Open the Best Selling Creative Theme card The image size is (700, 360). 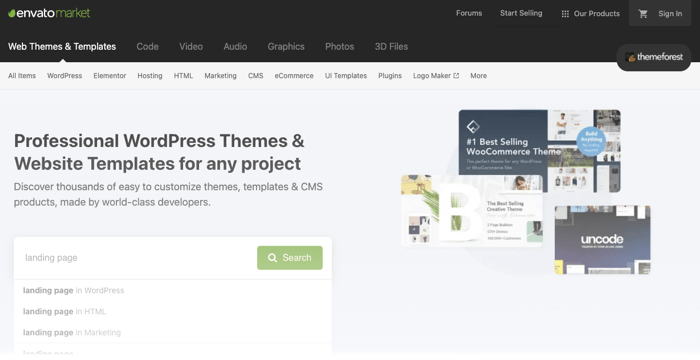click(x=472, y=211)
